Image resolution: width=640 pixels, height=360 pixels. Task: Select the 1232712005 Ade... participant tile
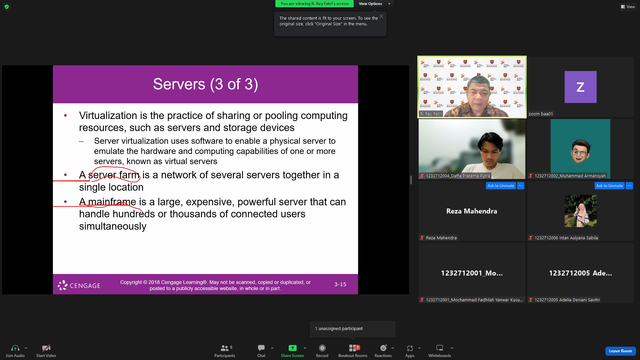[580, 273]
